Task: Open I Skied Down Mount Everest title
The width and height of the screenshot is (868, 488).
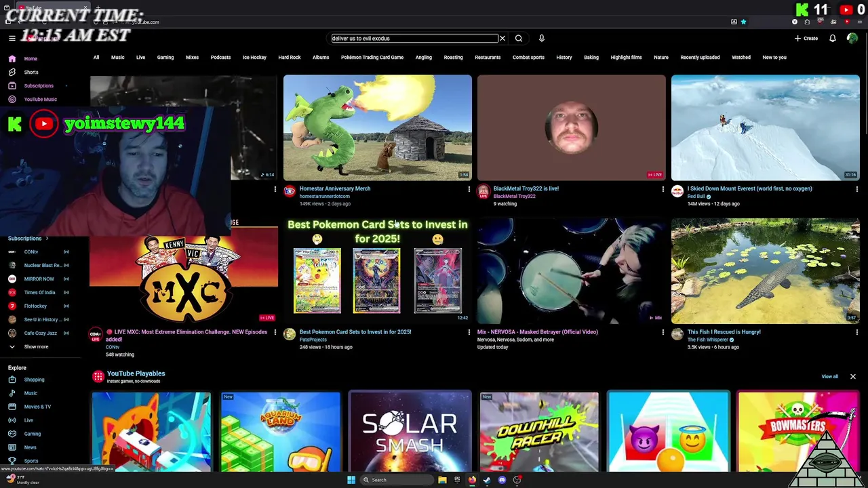Action: coord(749,189)
